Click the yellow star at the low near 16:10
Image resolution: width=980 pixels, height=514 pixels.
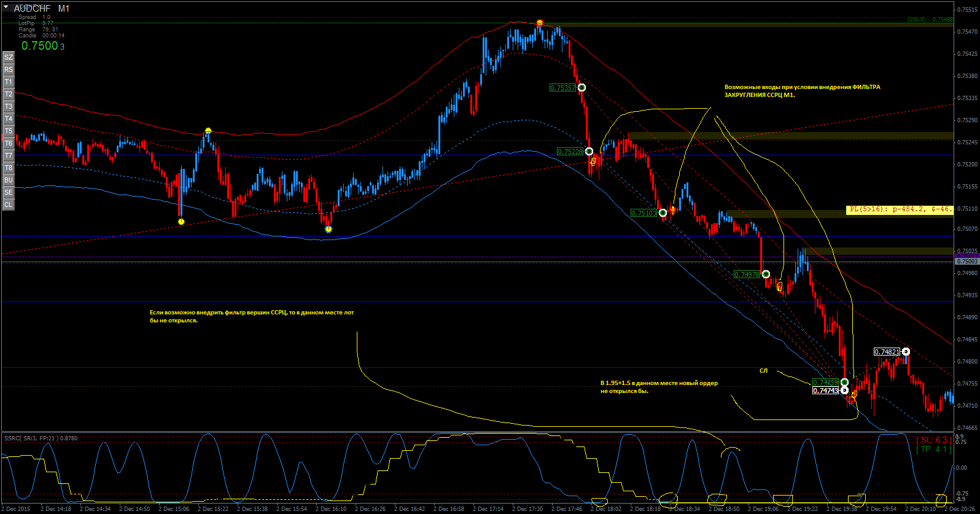click(329, 229)
